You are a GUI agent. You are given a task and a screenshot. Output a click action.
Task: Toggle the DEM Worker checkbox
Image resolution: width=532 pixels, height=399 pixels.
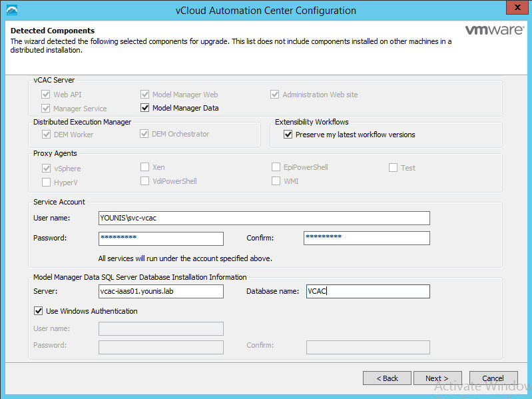point(46,135)
